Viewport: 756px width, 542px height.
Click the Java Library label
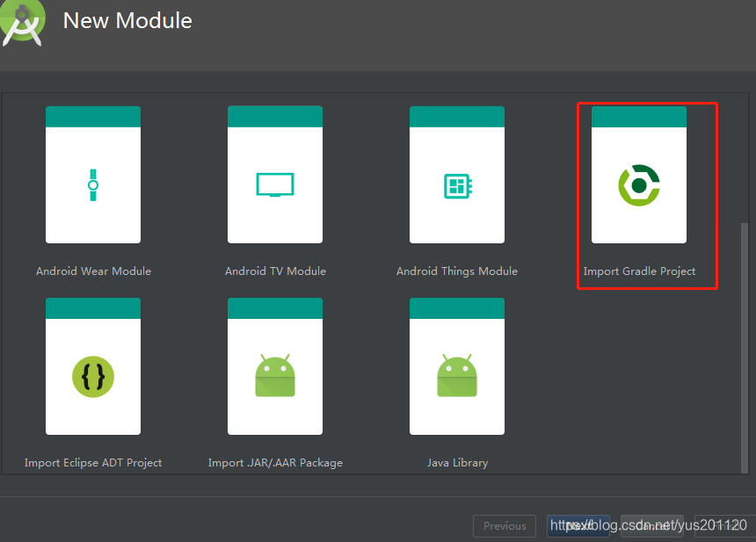(x=457, y=463)
